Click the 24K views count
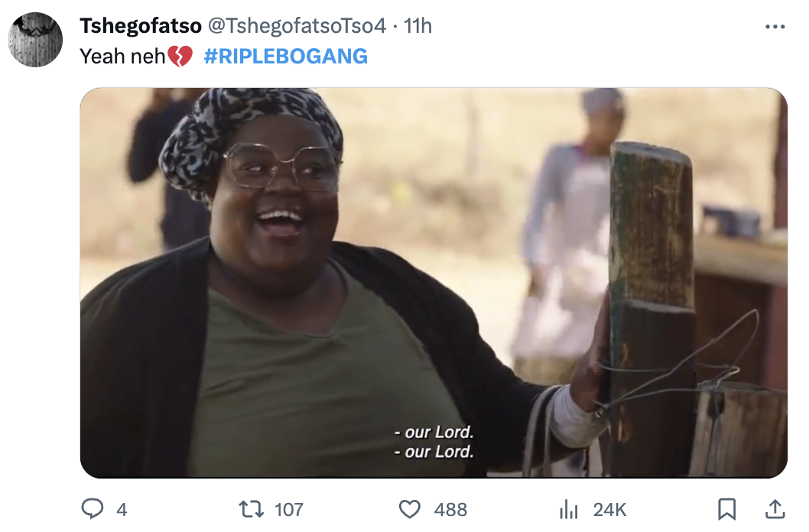Viewport: 809px width, 532px height. pos(609,510)
